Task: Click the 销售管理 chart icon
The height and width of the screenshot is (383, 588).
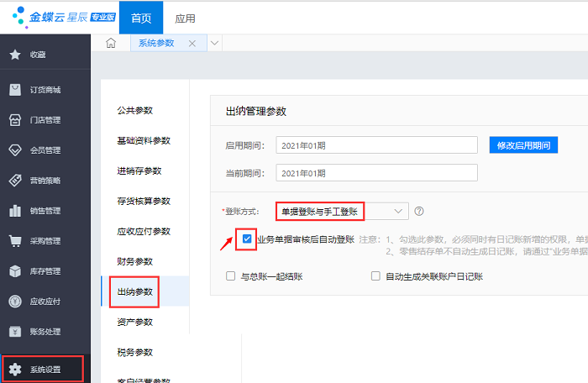Action: pos(15,211)
